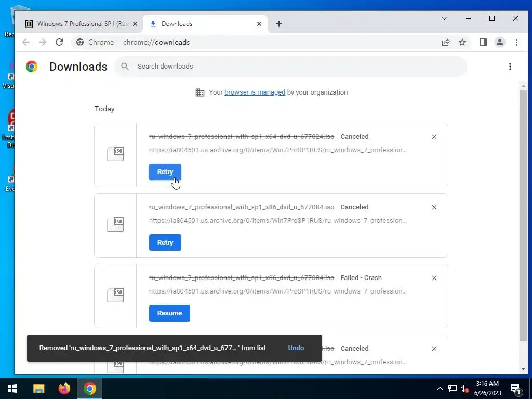532x399 pixels.
Task: Click the ISO file icon of canceled x86 download
Action: (x=115, y=224)
